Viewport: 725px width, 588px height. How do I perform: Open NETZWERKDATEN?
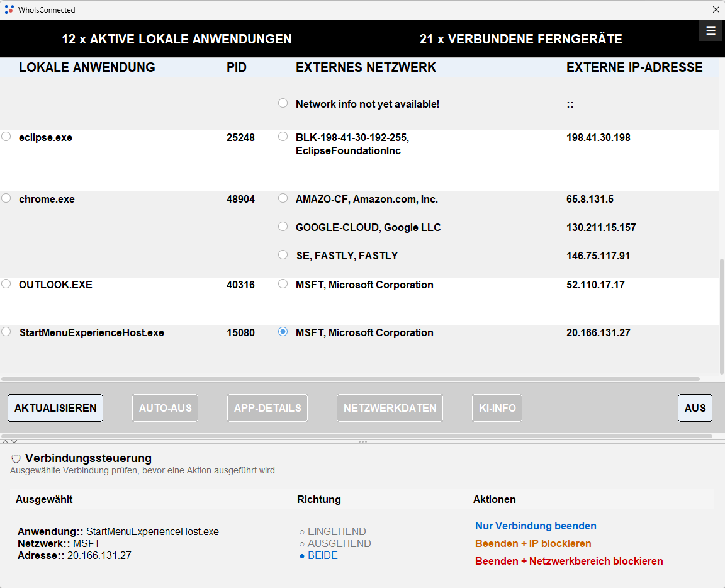390,408
